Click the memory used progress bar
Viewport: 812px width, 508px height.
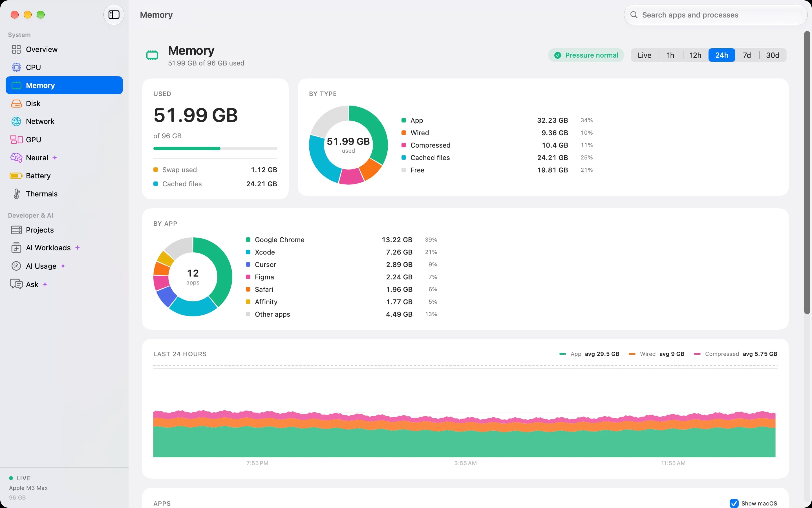[x=215, y=148]
